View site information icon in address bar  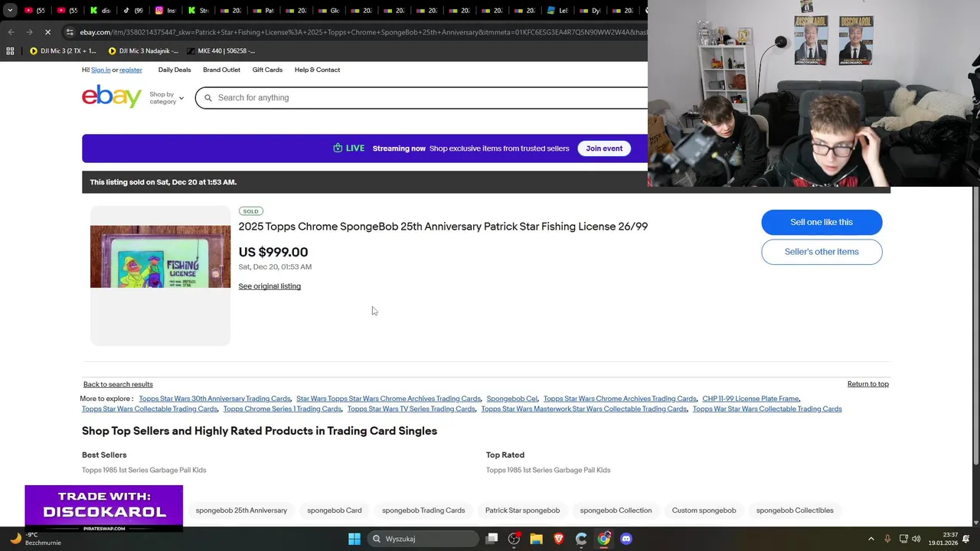(x=70, y=32)
